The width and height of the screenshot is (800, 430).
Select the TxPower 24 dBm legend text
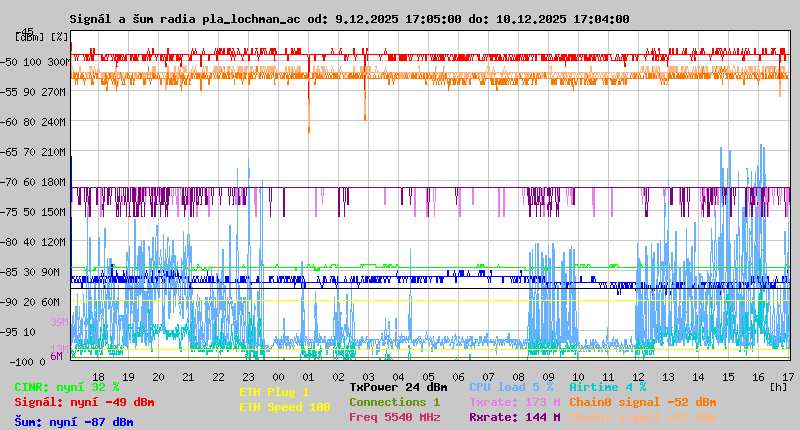(398, 387)
